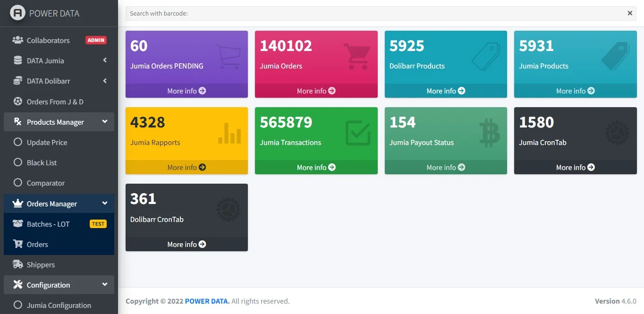
Task: Click the gear icon on Jumia CronTab card
Action: 617,133
